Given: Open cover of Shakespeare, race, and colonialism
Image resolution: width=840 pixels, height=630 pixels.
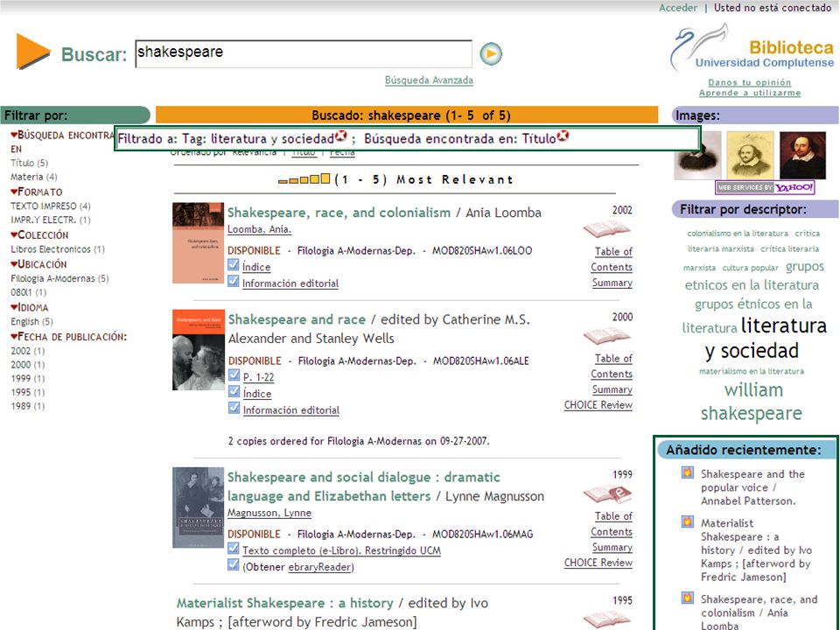Looking at the screenshot, I should click(x=198, y=242).
